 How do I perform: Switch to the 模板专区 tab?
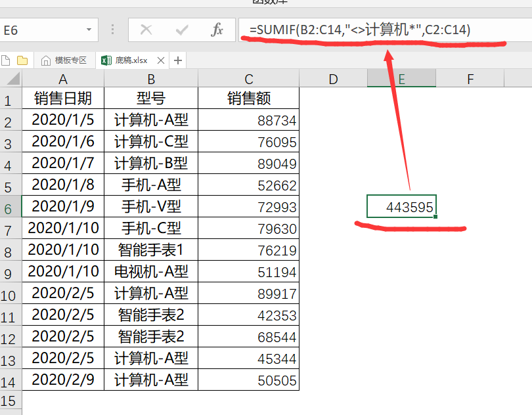(64, 60)
